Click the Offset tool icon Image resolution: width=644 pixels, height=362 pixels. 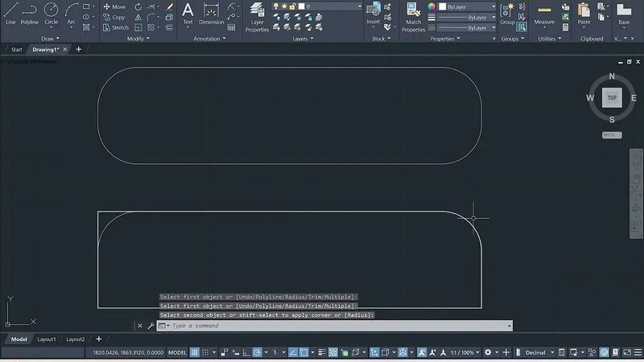[169, 27]
